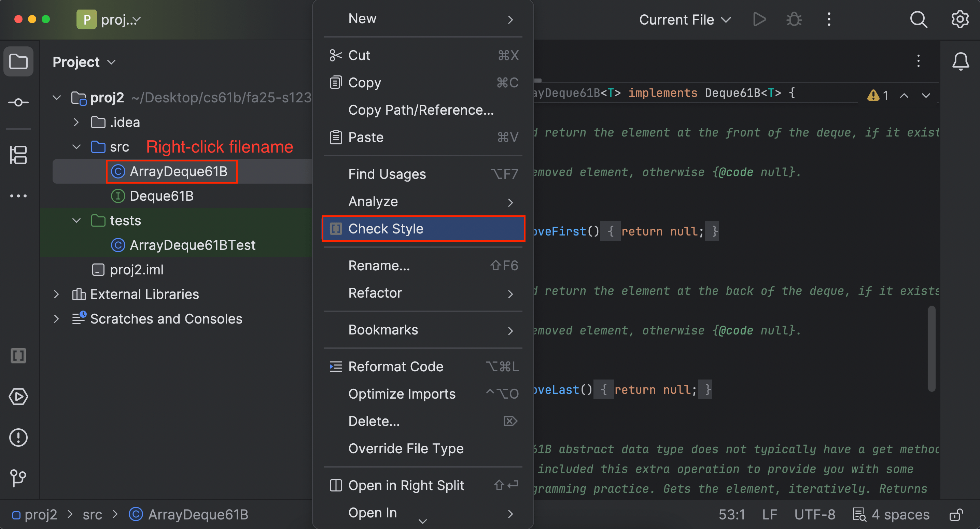The height and width of the screenshot is (529, 980).
Task: Open more run actions vertical dots
Action: click(829, 19)
